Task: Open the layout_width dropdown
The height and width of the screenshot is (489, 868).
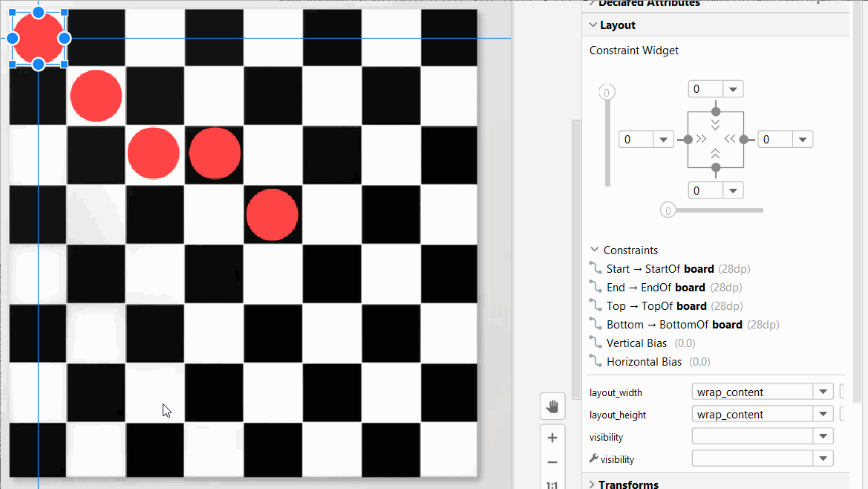Action: coord(823,392)
